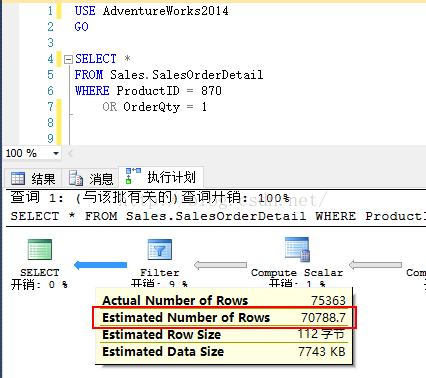Screen dimensions: 426x378
Task: Click the blue arrow between SELECT and Filter
Action: coord(100,265)
